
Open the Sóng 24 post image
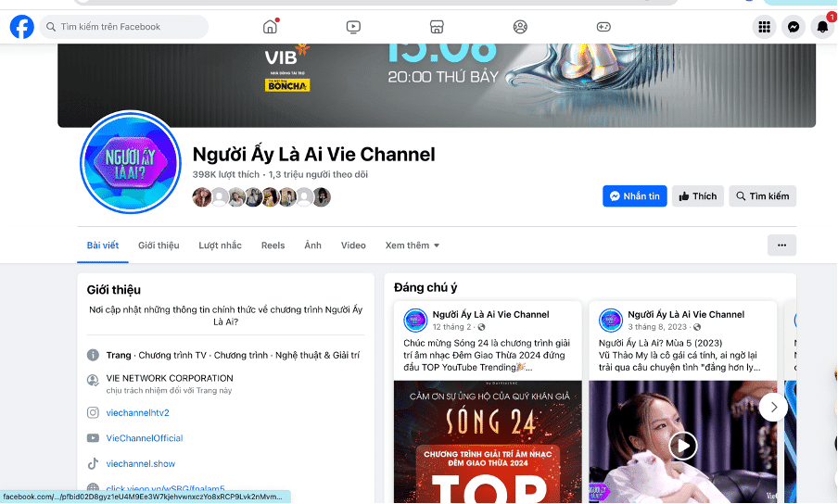[x=488, y=442]
